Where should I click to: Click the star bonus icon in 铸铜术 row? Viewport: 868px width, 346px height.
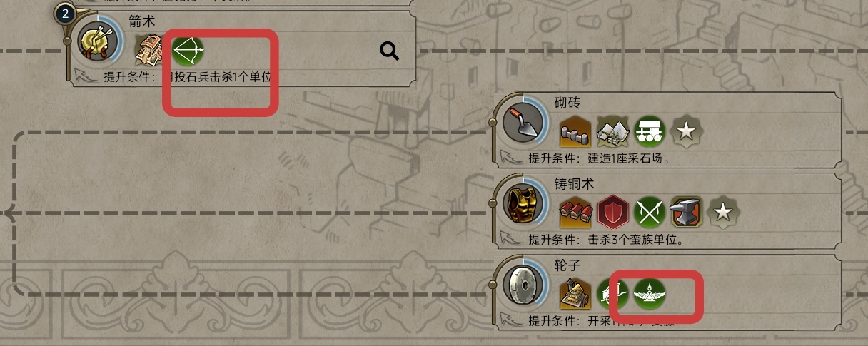[x=724, y=211]
